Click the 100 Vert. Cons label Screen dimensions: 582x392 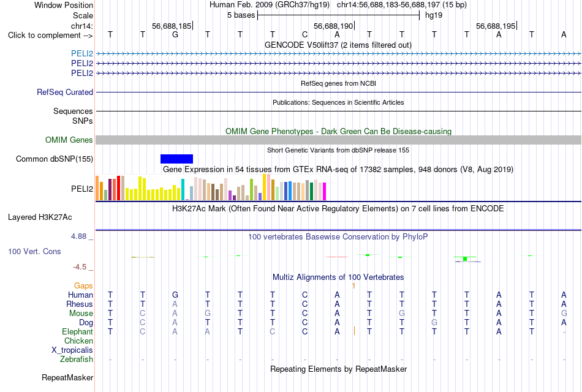click(34, 251)
